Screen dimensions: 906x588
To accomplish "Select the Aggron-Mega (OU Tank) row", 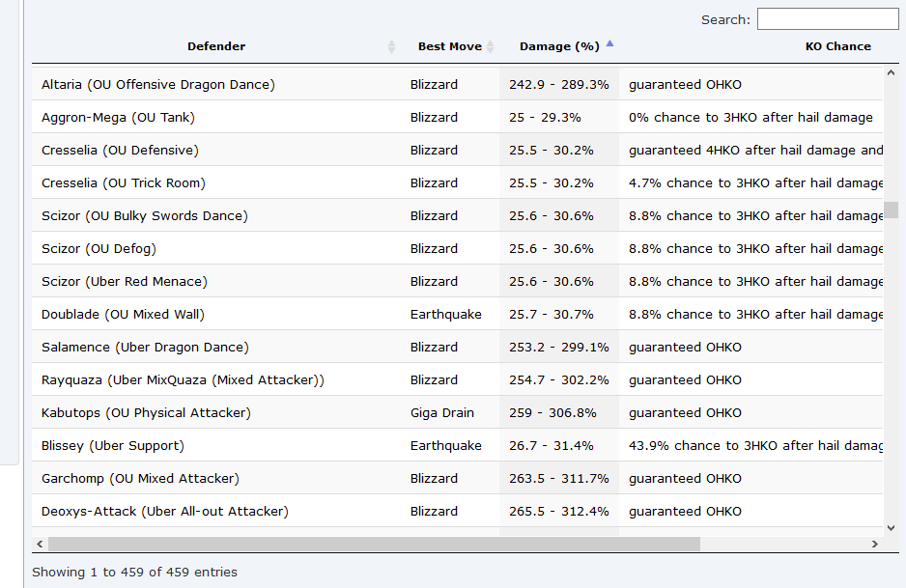I will coord(457,117).
